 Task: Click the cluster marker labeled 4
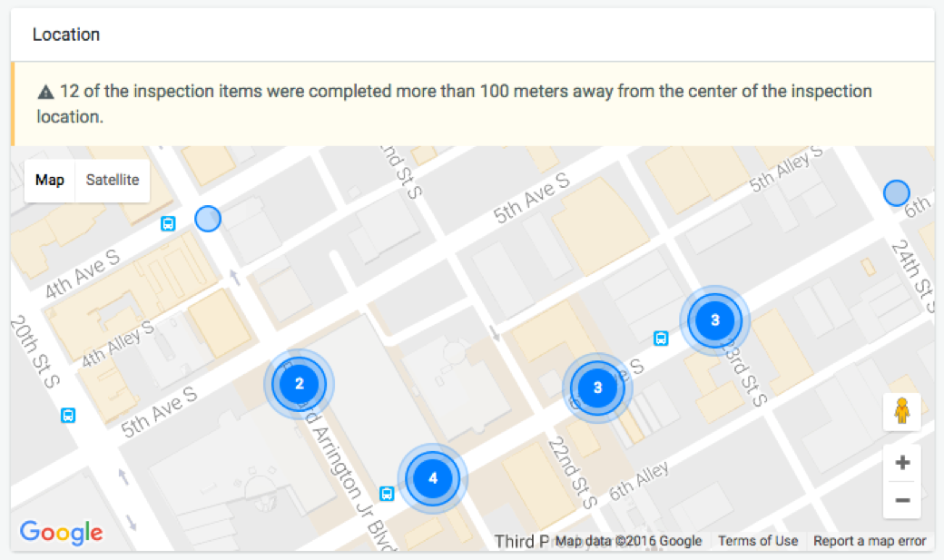(x=432, y=478)
